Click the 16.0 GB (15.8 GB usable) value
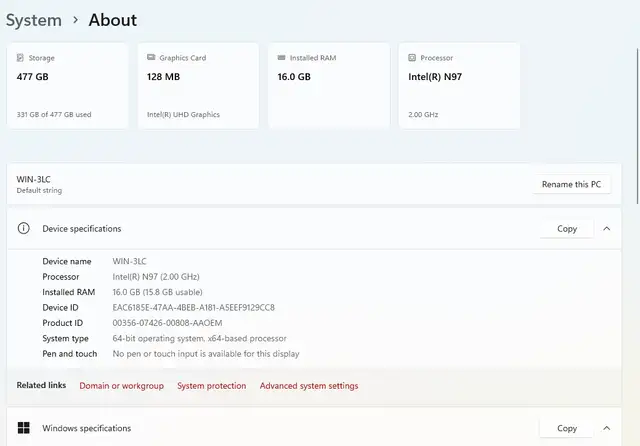The width and height of the screenshot is (640, 446). 158,292
